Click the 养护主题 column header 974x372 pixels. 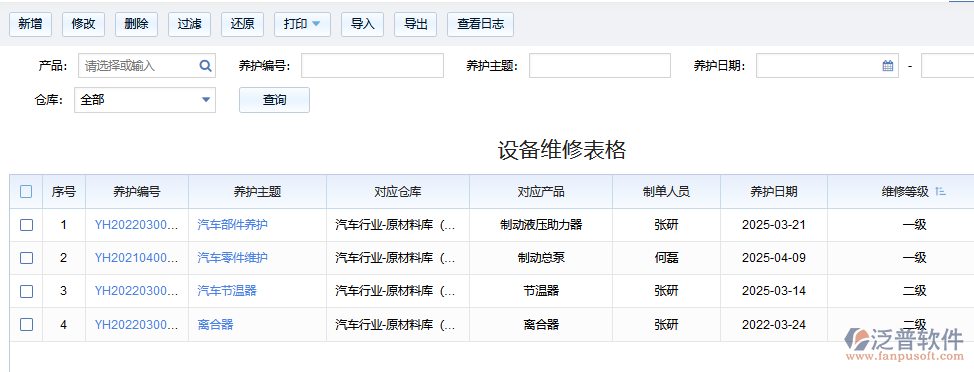(258, 192)
